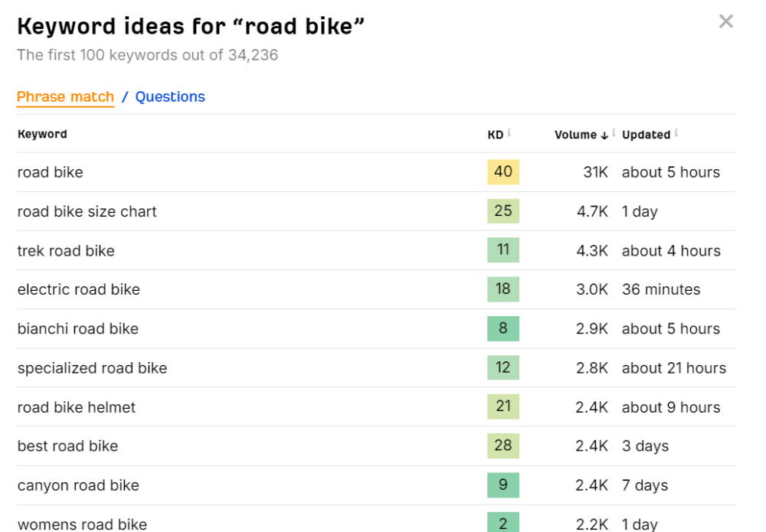766x532 pixels.
Task: Click the KD badge "2" for "womens road bike"
Action: point(502,524)
